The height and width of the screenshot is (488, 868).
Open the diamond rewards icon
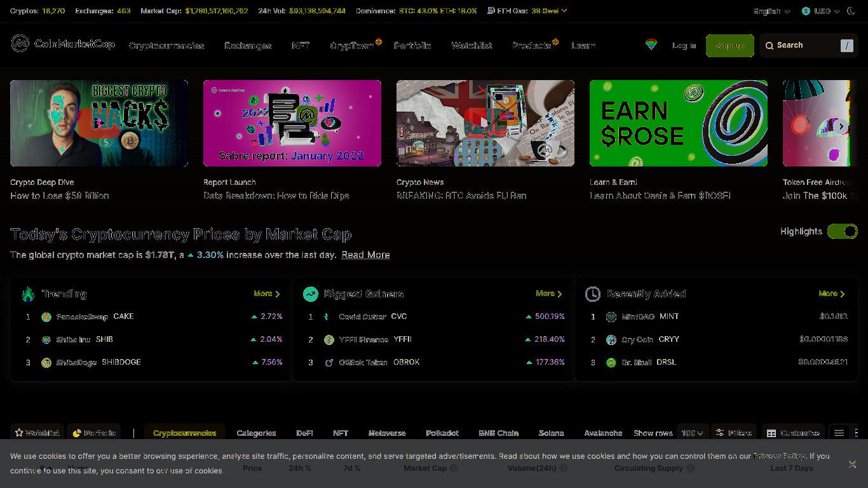[x=651, y=44]
